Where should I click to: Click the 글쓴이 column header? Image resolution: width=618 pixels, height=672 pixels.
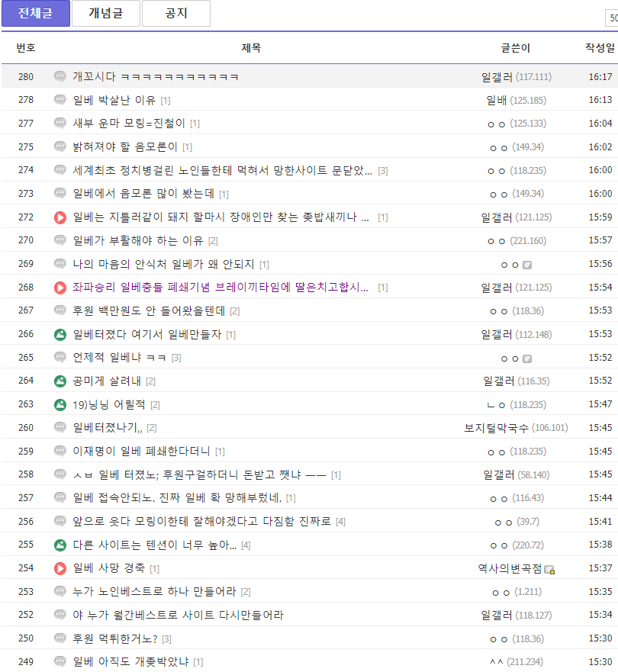[x=516, y=47]
